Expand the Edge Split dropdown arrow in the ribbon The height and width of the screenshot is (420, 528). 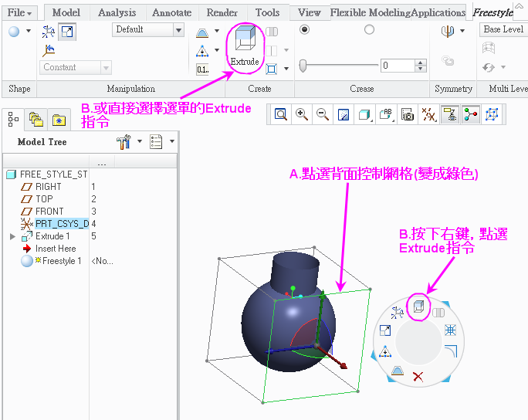click(217, 50)
